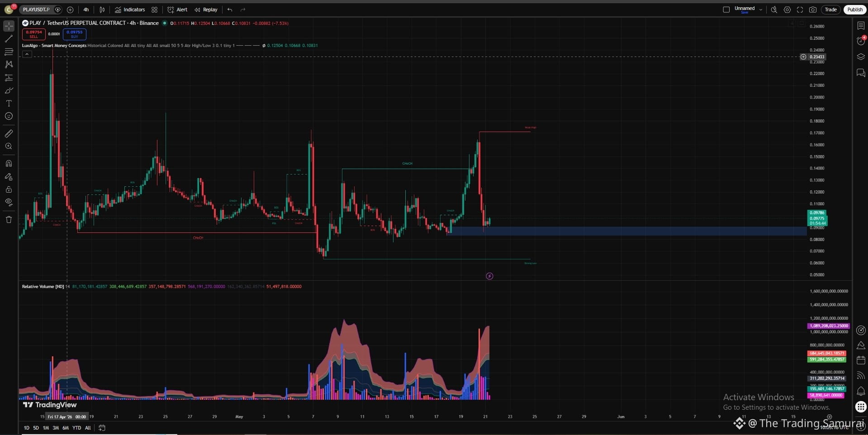Open Indicators menu
This screenshot has height=435, width=868.
pos(130,9)
